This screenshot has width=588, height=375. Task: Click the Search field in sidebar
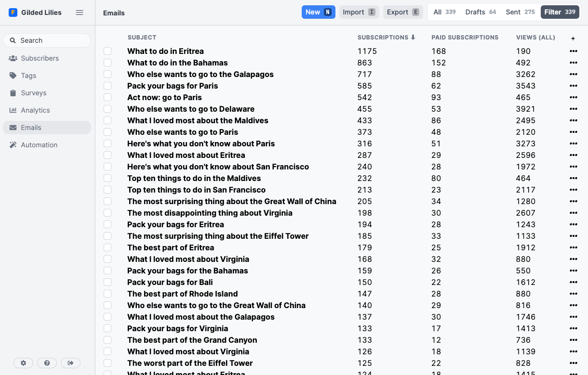coord(47,40)
